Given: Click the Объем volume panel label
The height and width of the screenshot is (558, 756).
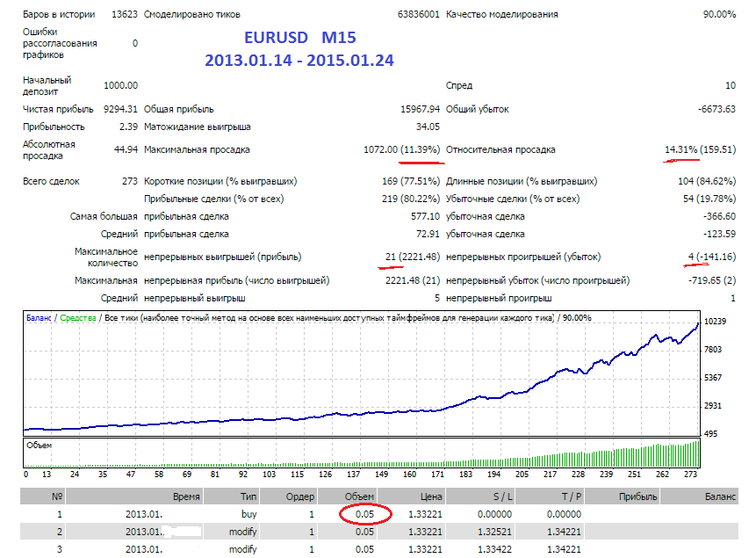Looking at the screenshot, I should [39, 446].
